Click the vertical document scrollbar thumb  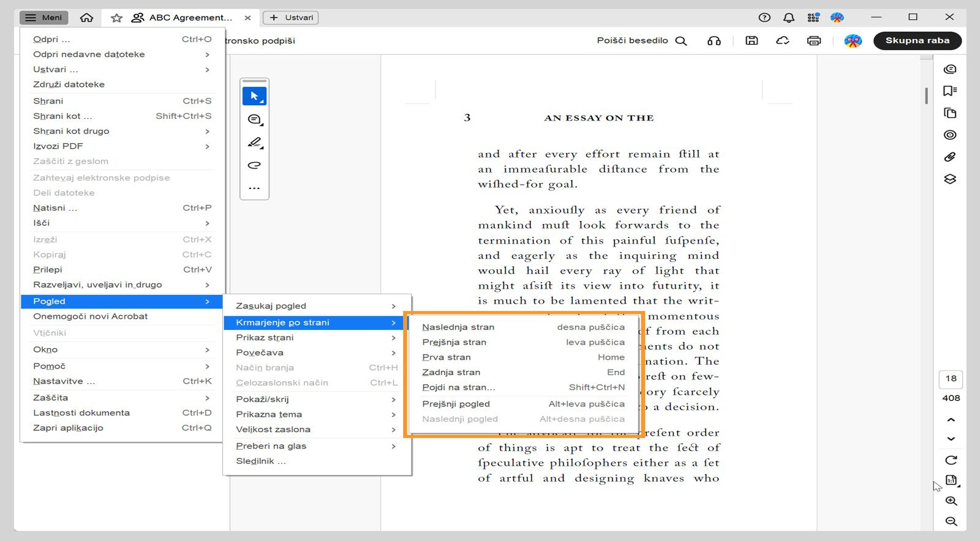(926, 95)
